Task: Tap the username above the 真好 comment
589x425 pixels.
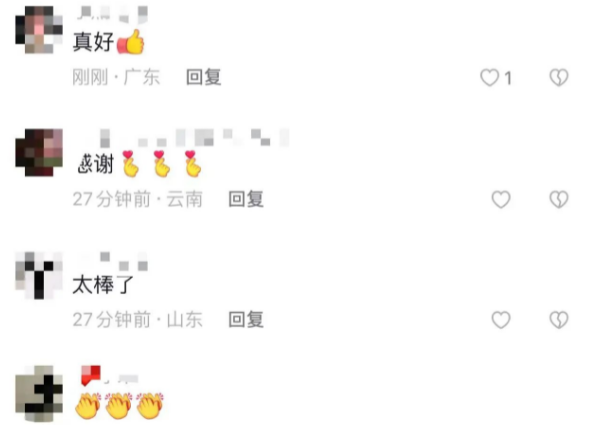Action: [x=112, y=14]
